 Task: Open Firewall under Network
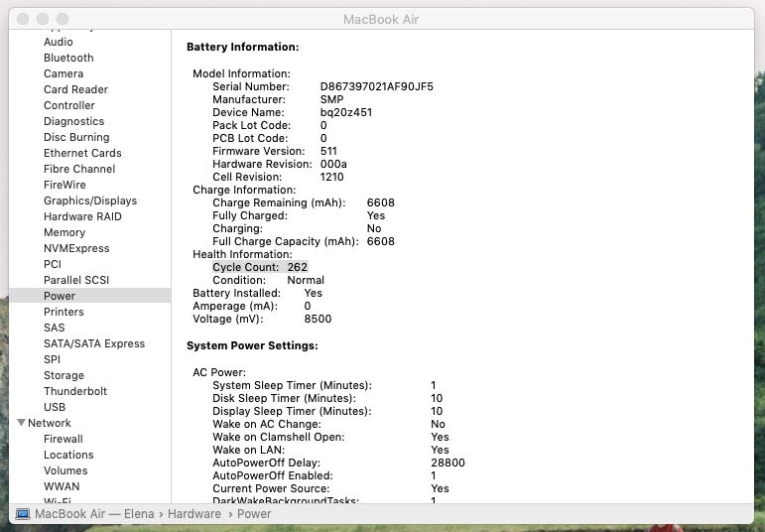tap(64, 439)
